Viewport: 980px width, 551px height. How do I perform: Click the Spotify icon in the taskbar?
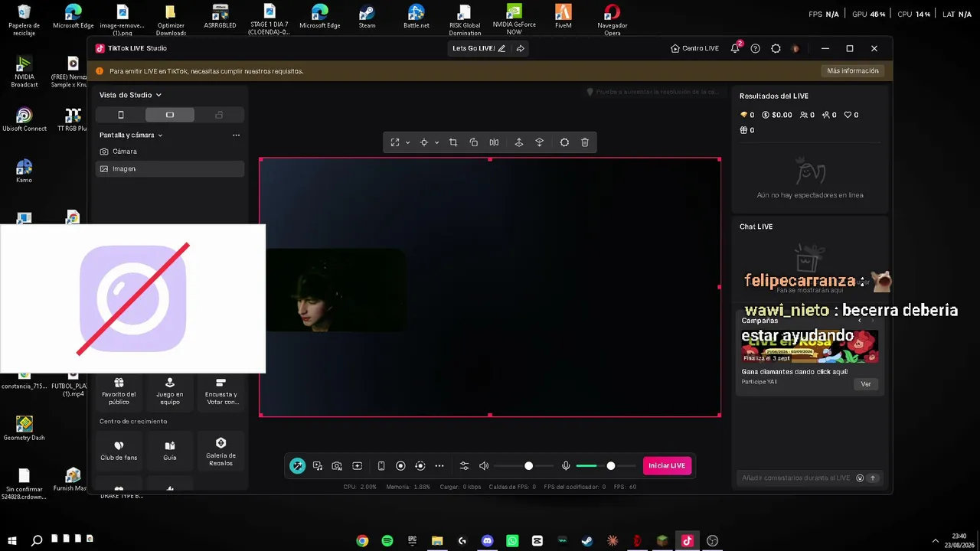click(x=387, y=541)
